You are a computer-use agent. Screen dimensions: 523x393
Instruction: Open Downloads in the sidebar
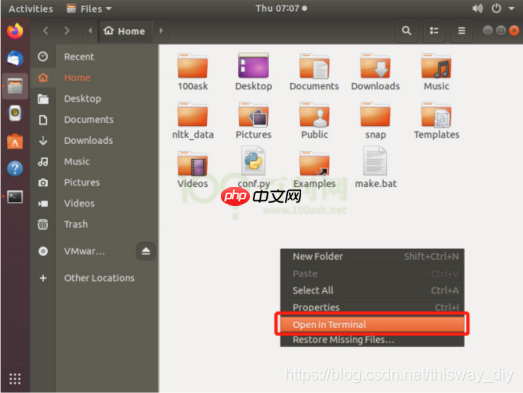coord(94,140)
